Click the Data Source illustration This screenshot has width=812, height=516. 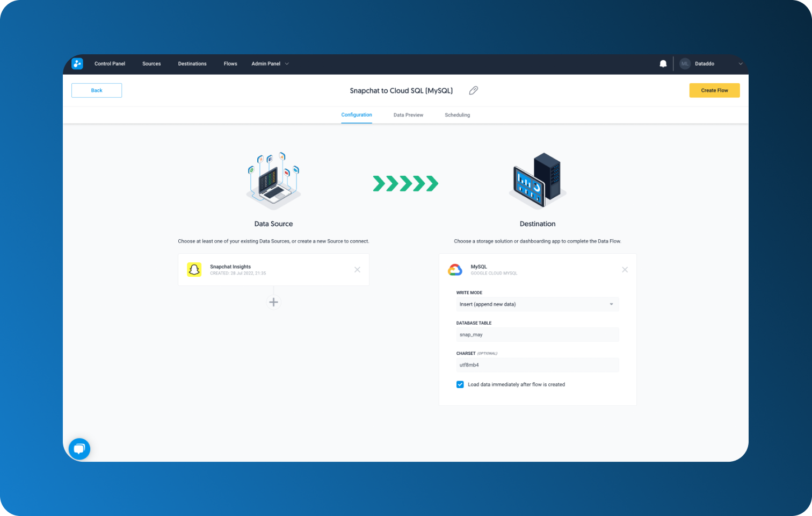click(273, 181)
